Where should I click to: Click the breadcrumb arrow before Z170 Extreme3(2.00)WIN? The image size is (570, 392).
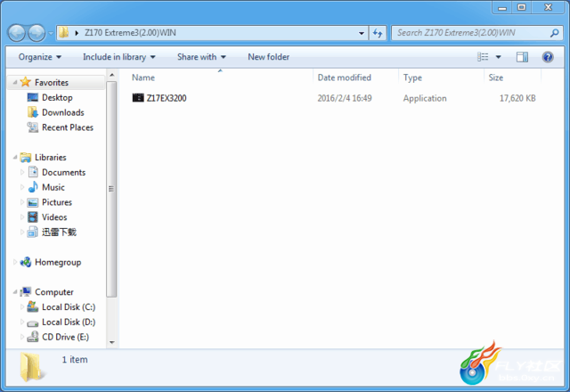77,33
